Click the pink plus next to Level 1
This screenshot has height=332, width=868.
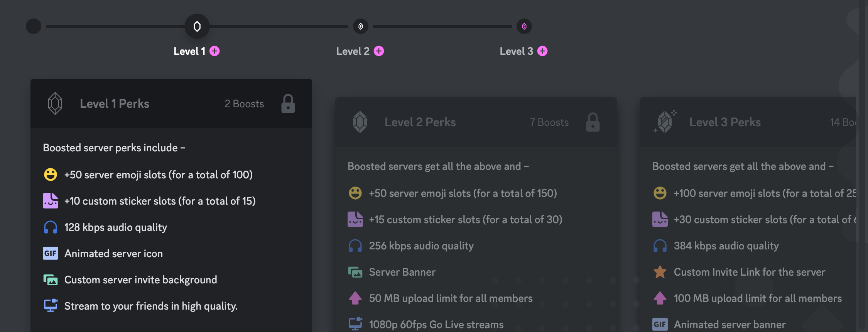point(214,51)
